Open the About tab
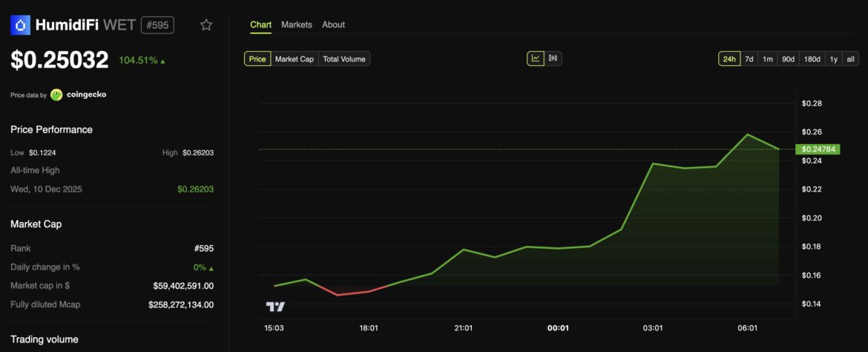 tap(333, 25)
